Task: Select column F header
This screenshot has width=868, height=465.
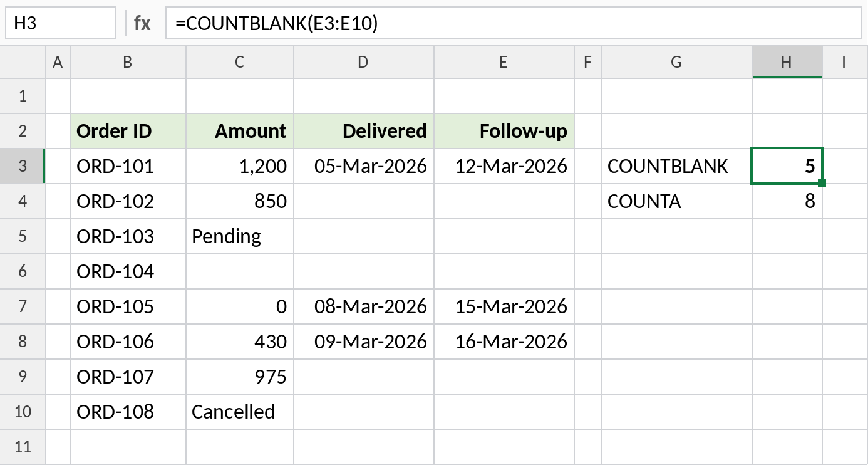Action: pyautogui.click(x=588, y=62)
